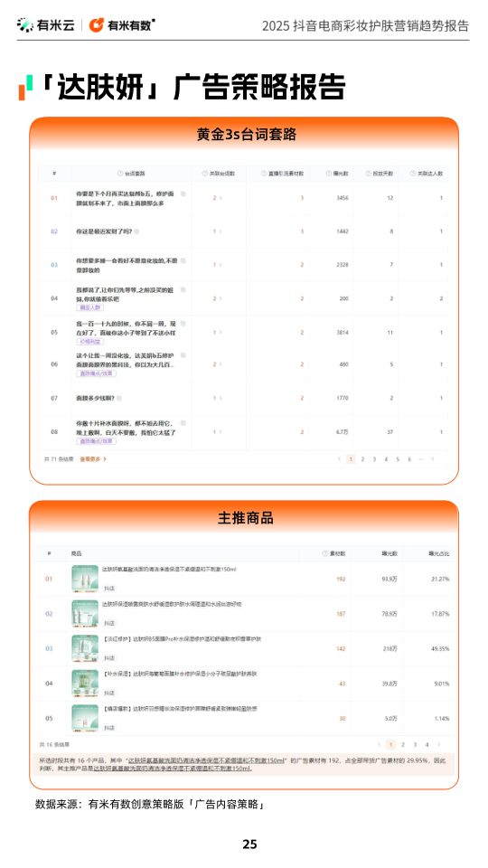Image resolution: width=488 pixels, height=868 pixels.
Task: Click the 共 71 条结果 result count
Action: (x=59, y=459)
